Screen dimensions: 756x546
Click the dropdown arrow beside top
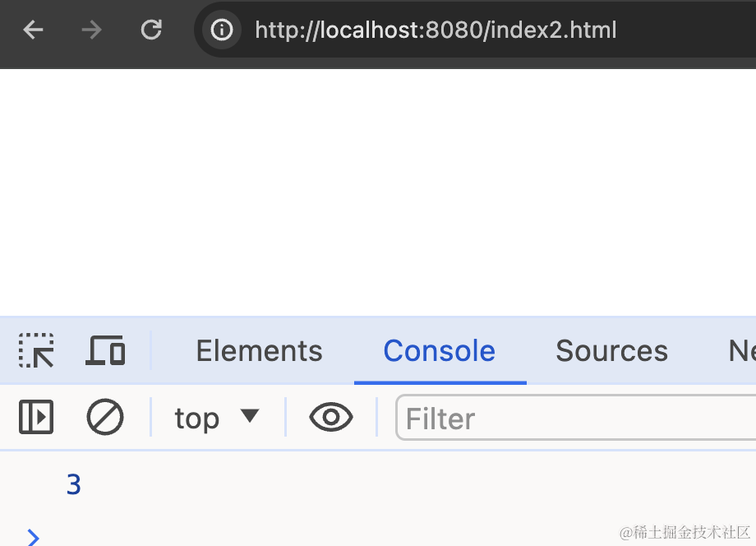[251, 415]
